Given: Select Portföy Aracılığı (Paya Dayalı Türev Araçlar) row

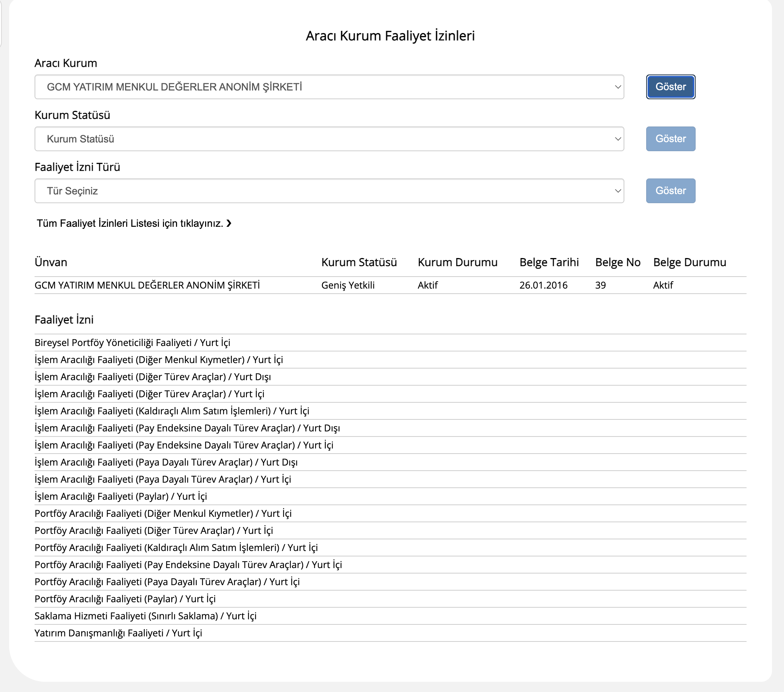Looking at the screenshot, I should coord(391,582).
